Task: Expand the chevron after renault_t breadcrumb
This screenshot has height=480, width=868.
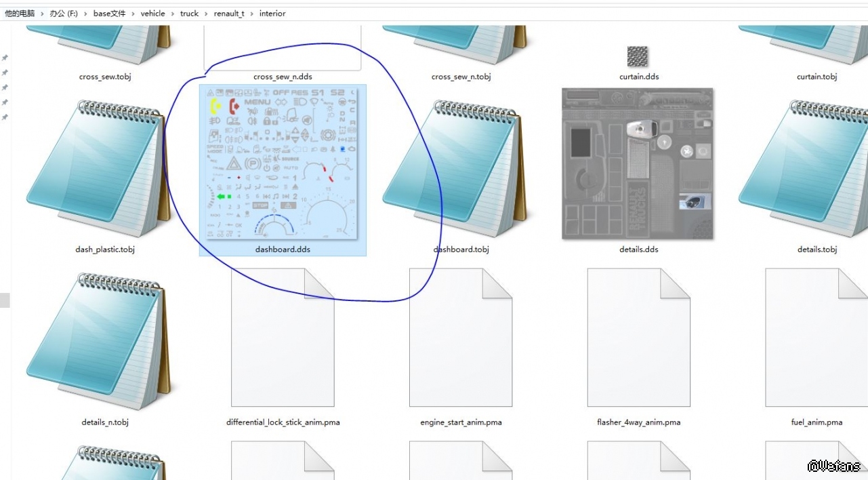Action: (252, 14)
